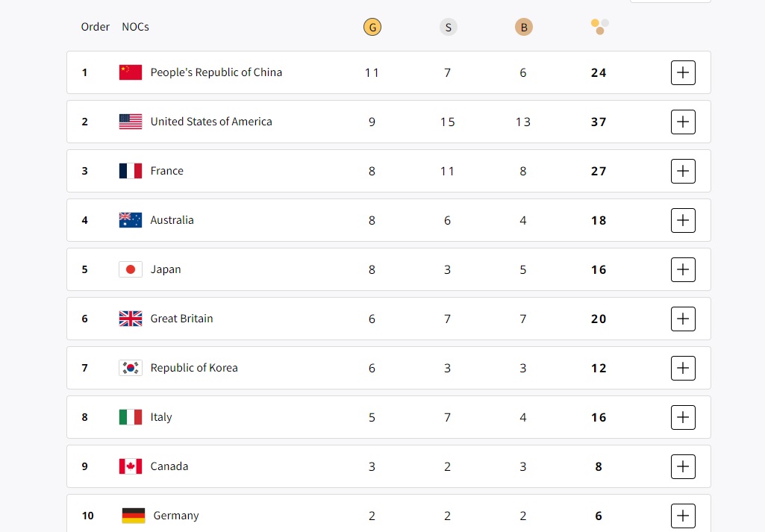This screenshot has height=532, width=765.
Task: Click the Order column header
Action: [x=96, y=27]
